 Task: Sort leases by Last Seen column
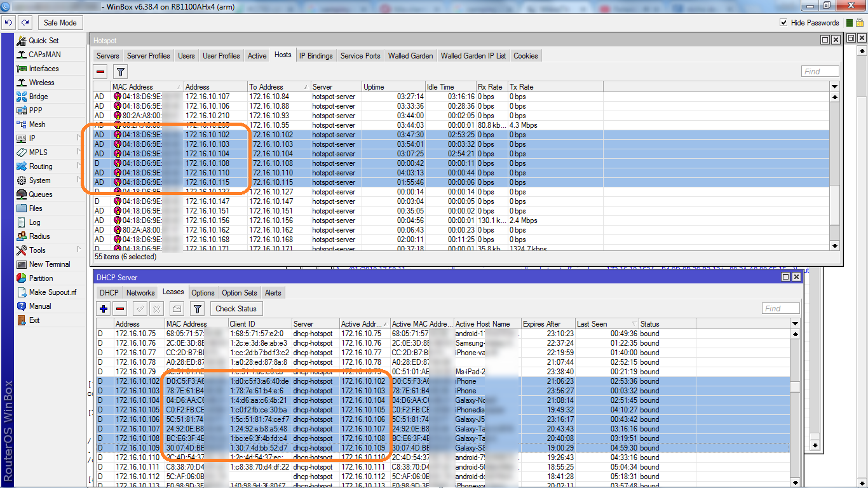pyautogui.click(x=607, y=324)
